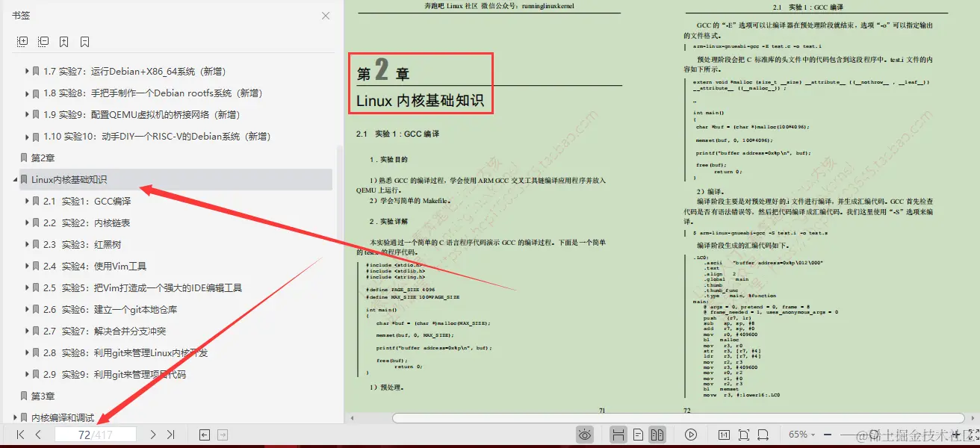Expand the 'Linux内核基础知识' bookmark entry
Screen dimensions: 980x448
(13, 179)
